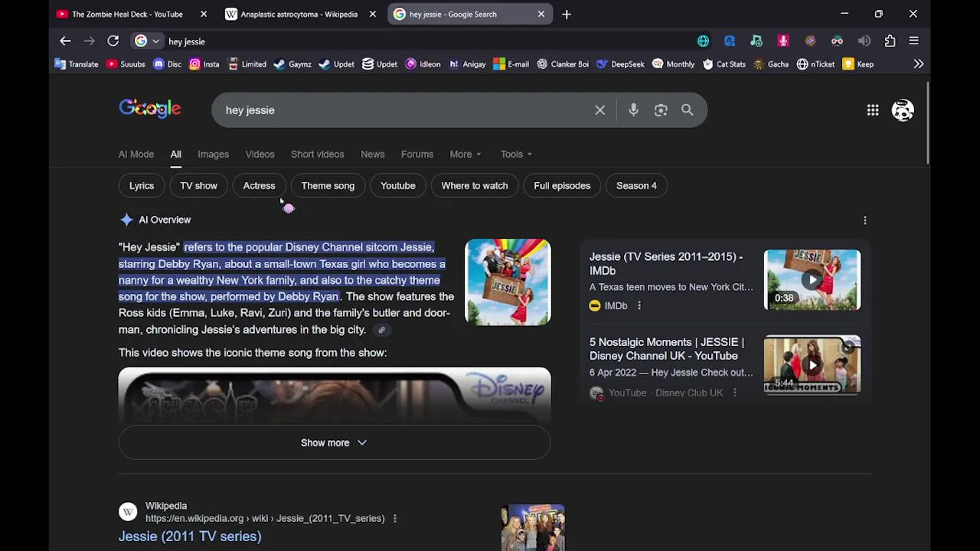The height and width of the screenshot is (551, 980).
Task: Search by image with the camera icon
Action: click(x=661, y=110)
